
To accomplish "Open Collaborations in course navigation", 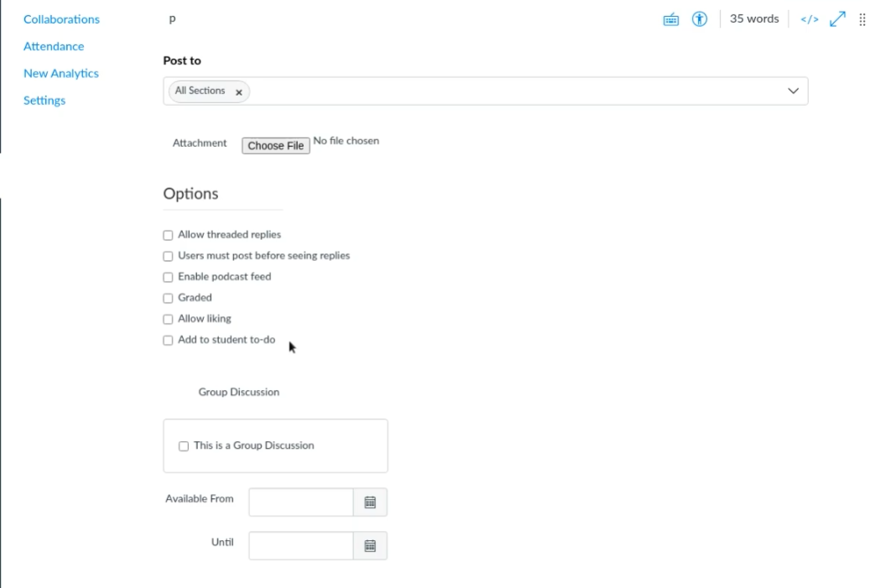I will [61, 19].
